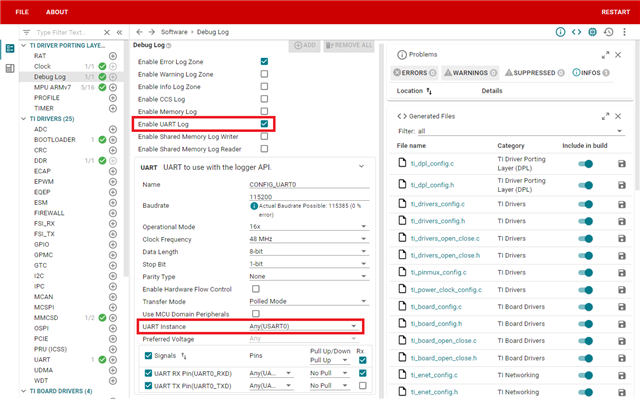This screenshot has height=399, width=640.
Task: Add a GPIO instance with plus icon
Action: [x=113, y=245]
